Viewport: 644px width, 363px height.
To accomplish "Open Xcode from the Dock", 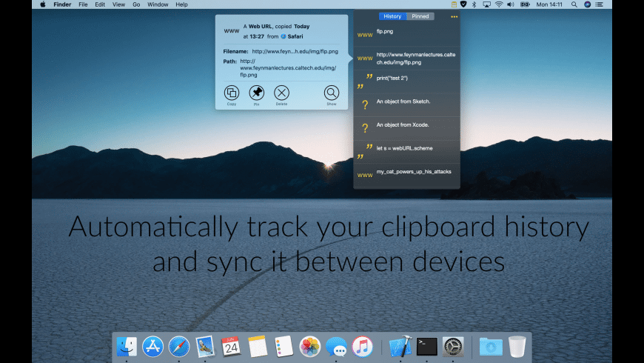I will pos(400,347).
